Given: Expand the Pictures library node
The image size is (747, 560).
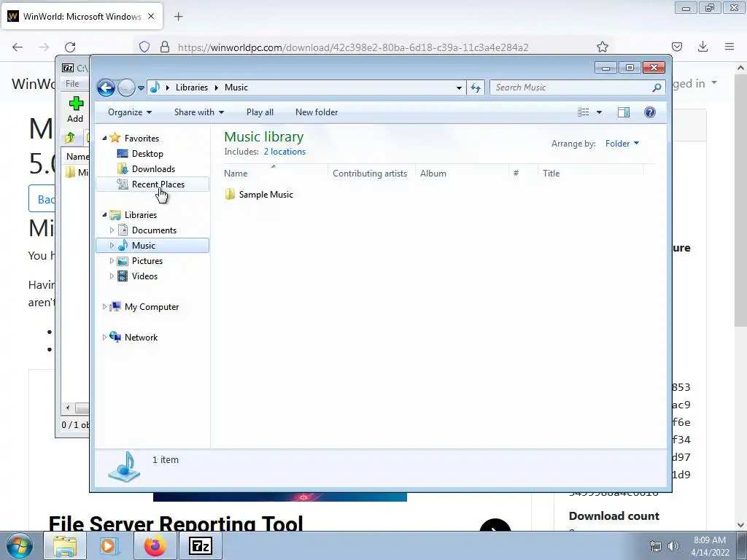Looking at the screenshot, I should pos(112,261).
